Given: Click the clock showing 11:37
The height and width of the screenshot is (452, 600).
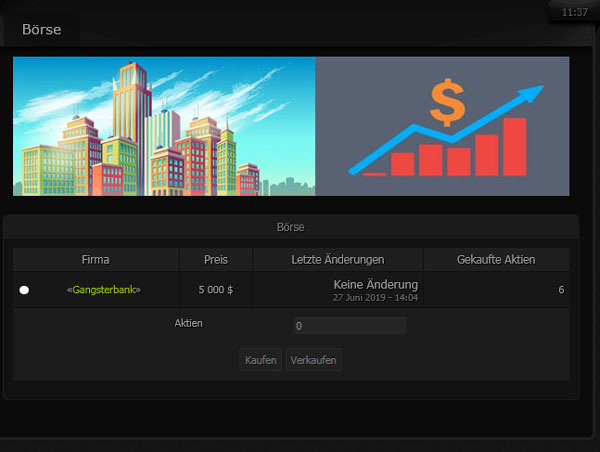Looking at the screenshot, I should coord(575,12).
